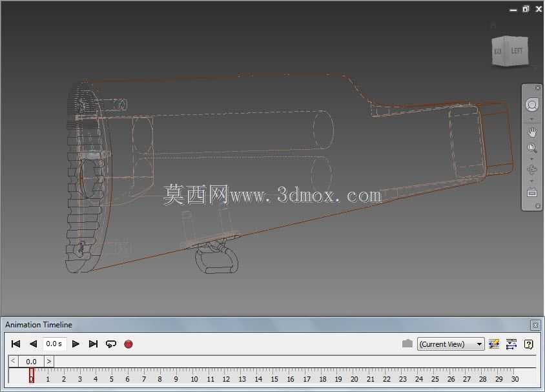The width and height of the screenshot is (545, 392).
Task: Expand the navigation wheel options arrow
Action: pos(531,119)
